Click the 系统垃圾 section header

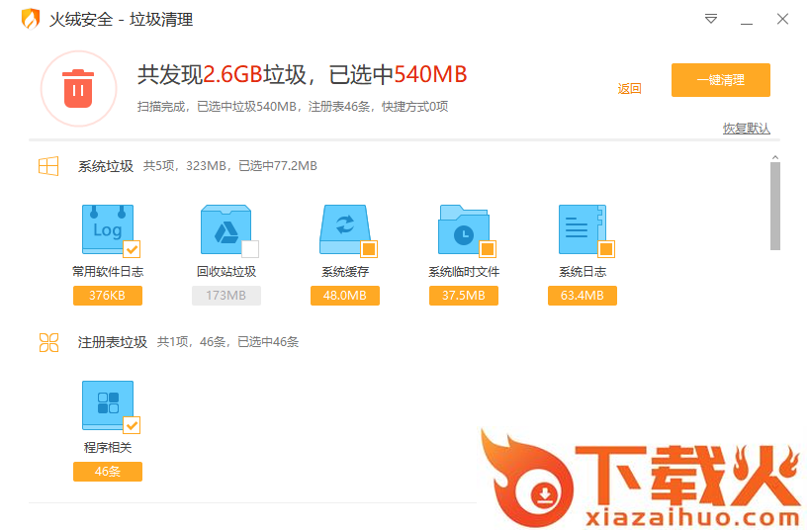tap(105, 166)
